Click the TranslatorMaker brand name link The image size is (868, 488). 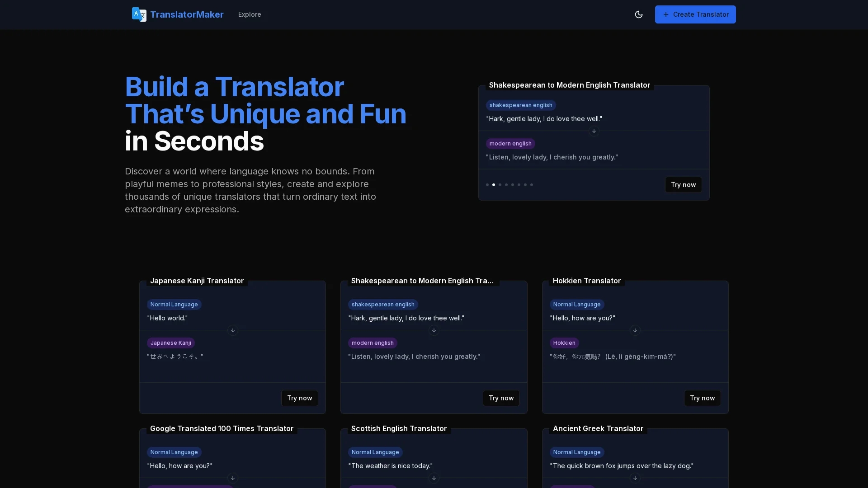pos(187,14)
